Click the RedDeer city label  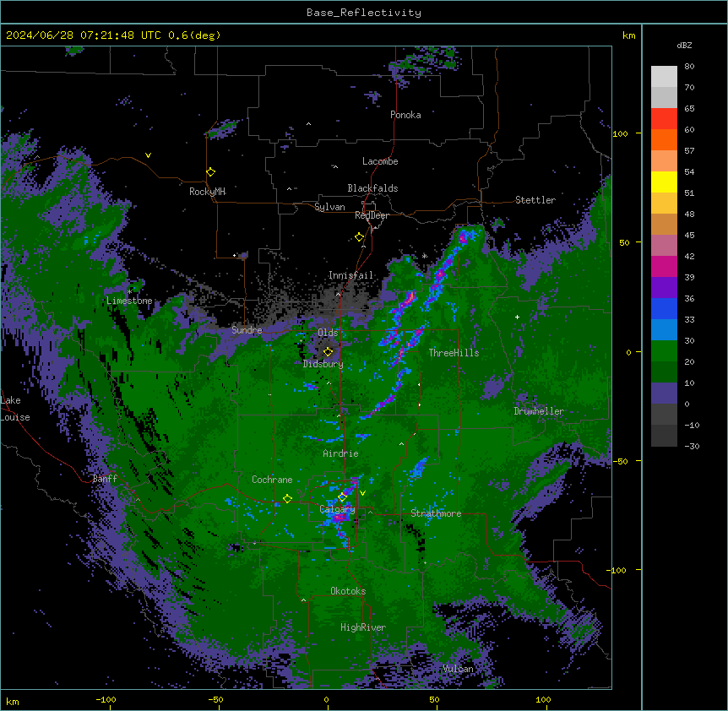(372, 215)
